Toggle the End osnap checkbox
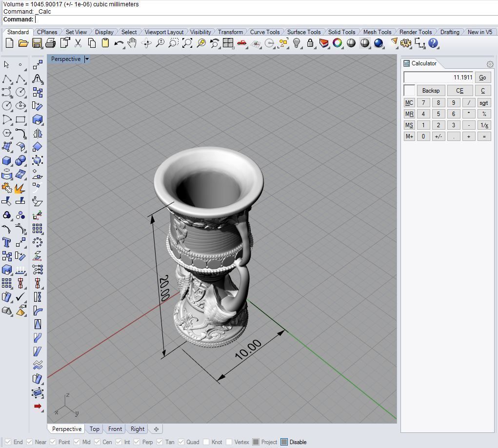The image size is (498, 448). 8,442
